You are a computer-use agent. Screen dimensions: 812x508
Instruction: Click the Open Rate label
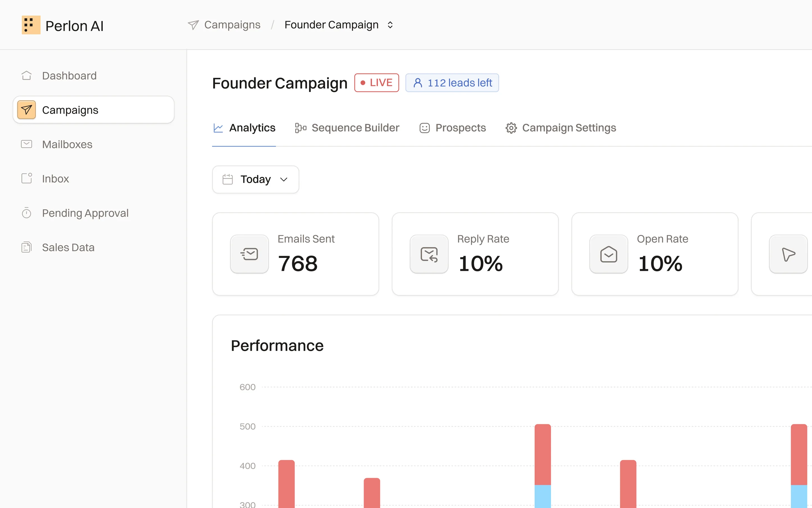662,239
